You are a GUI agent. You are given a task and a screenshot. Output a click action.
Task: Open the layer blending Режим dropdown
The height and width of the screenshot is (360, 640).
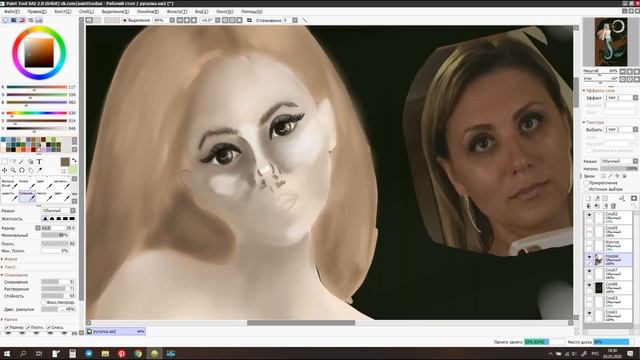[x=619, y=161]
